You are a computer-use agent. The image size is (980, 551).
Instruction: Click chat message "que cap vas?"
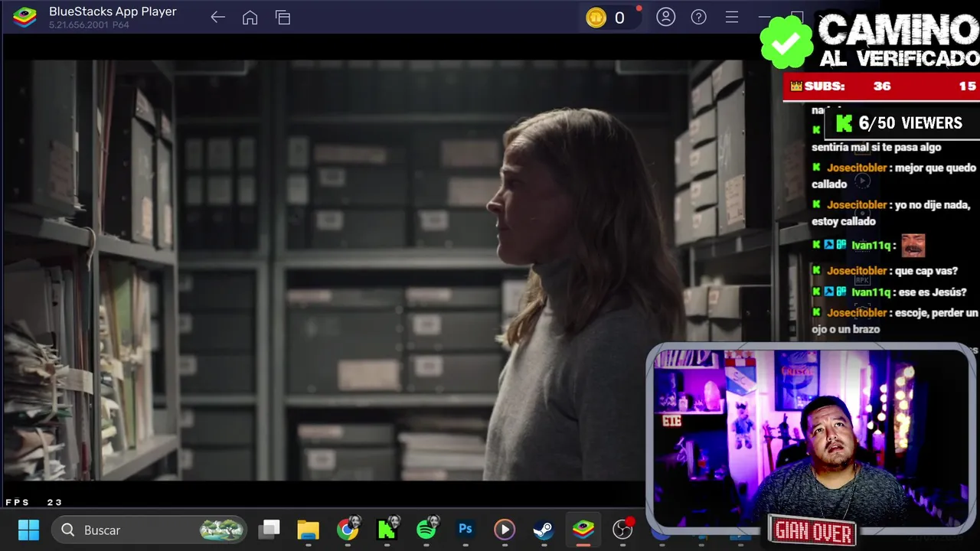(926, 271)
